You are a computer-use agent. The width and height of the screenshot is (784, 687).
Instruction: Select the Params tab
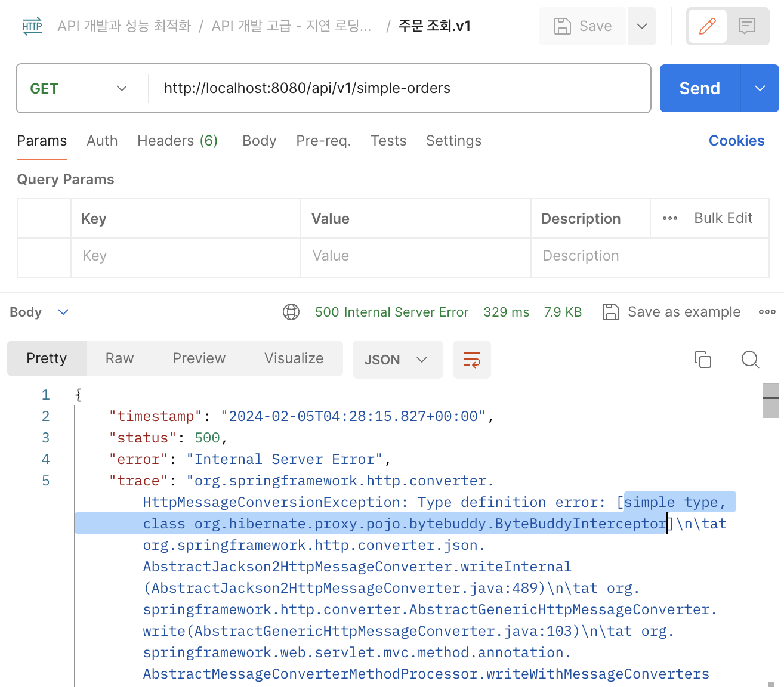coord(42,141)
